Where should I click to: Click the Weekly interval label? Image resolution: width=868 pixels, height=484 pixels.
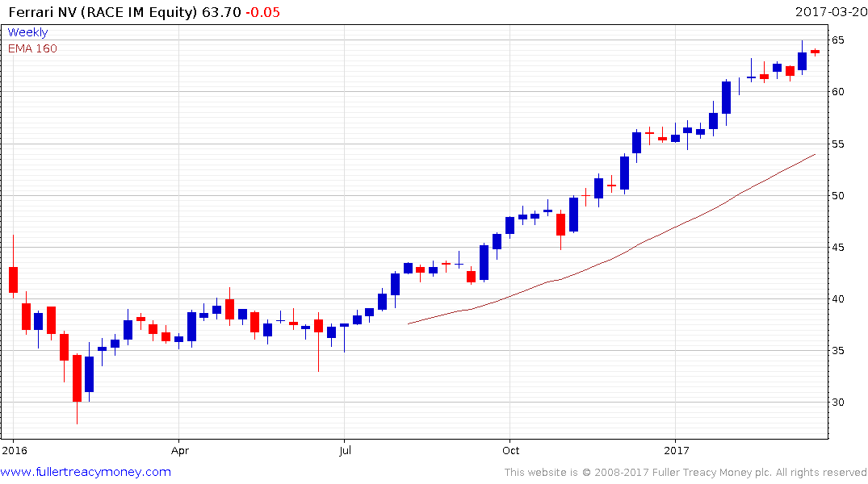(x=27, y=32)
